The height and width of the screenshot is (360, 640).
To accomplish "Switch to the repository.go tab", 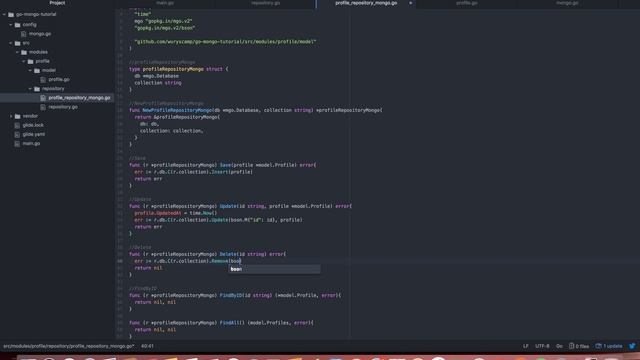I will 266,3.
